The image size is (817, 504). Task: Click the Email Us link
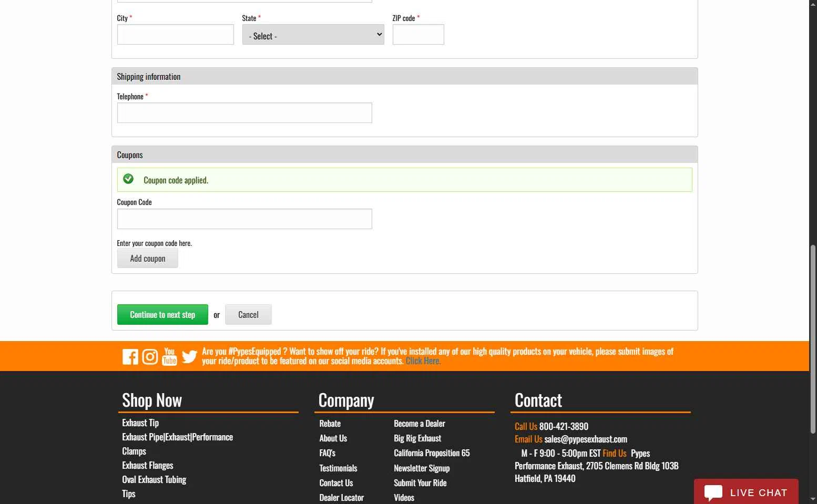click(x=528, y=439)
